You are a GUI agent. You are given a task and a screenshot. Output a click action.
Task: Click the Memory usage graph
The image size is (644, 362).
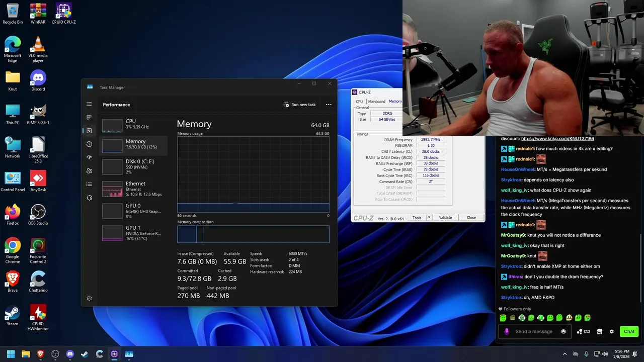coord(253,174)
